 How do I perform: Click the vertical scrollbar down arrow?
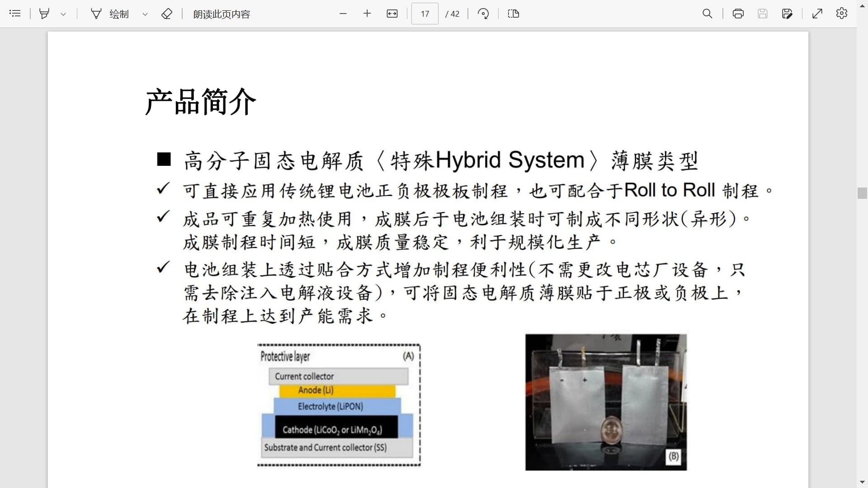tap(862, 482)
